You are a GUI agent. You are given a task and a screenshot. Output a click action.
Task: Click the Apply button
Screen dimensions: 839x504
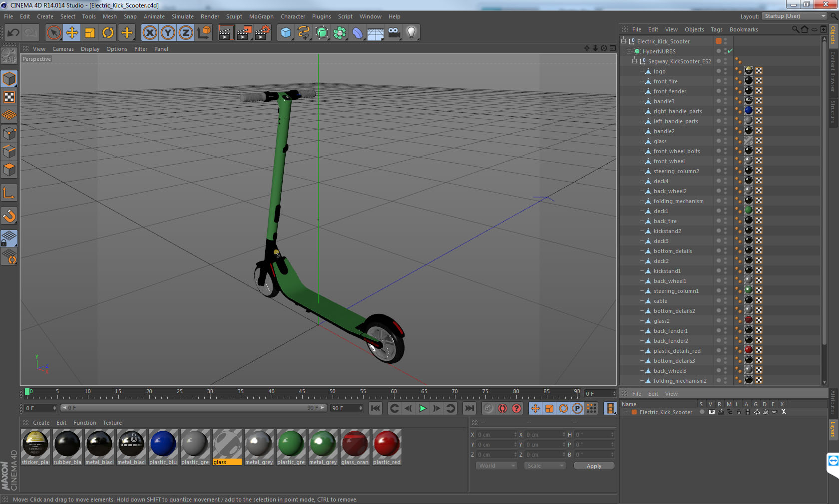click(x=594, y=466)
